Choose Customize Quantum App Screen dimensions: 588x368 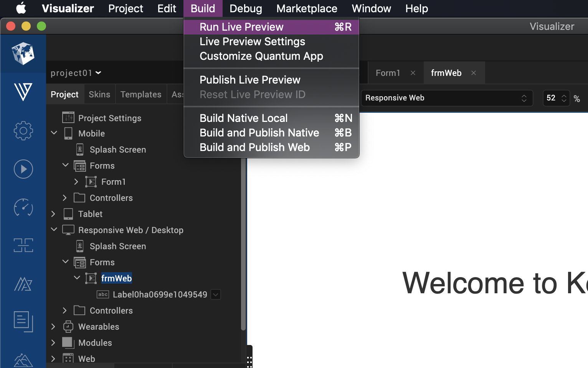coord(271,56)
